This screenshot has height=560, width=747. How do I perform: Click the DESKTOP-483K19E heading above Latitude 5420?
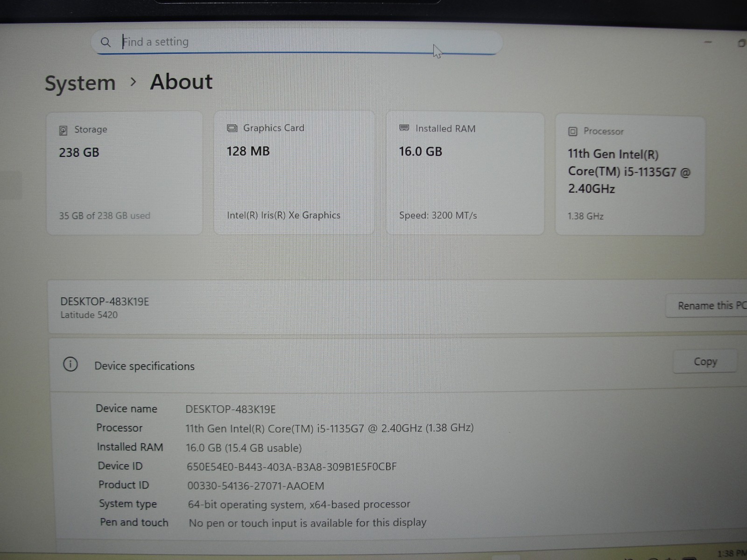click(x=105, y=301)
